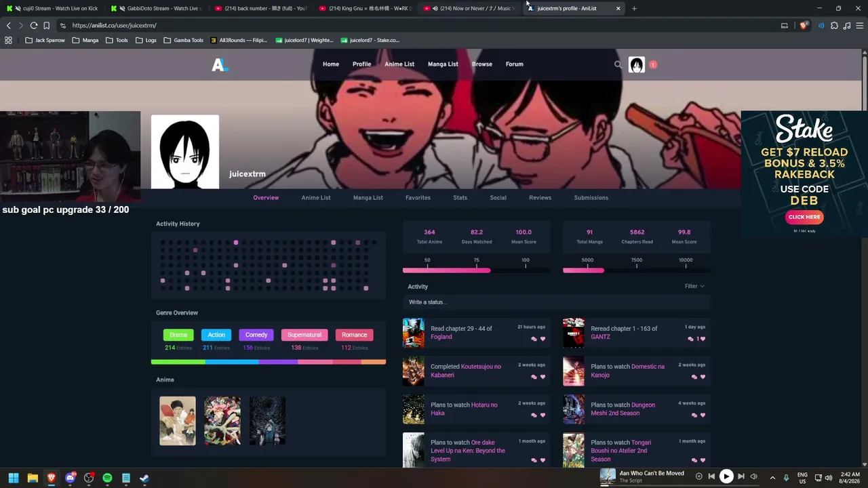The height and width of the screenshot is (488, 868).
Task: Click the Stake ad CLICK HERE button
Action: pyautogui.click(x=804, y=217)
